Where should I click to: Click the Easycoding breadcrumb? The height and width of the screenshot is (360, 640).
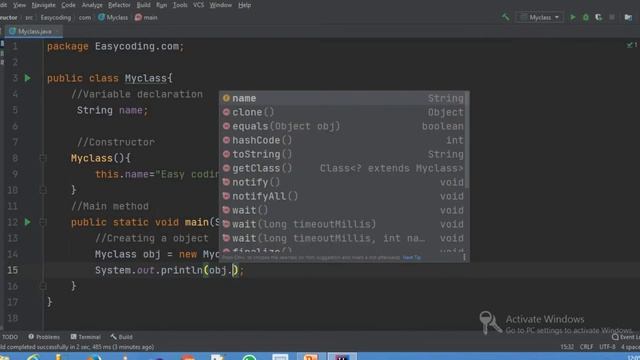click(56, 18)
